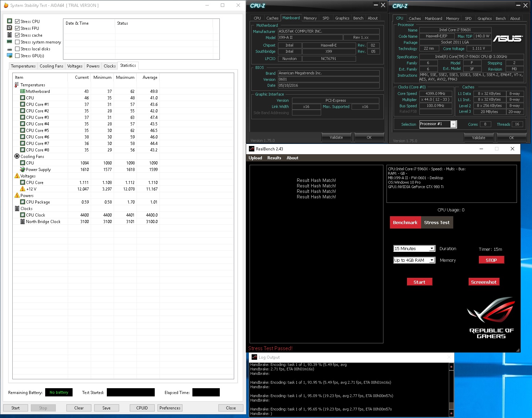Viewport: 532px width, 418px height.
Task: Click the CPU chip icon beside Stress CPU
Action: pos(10,21)
